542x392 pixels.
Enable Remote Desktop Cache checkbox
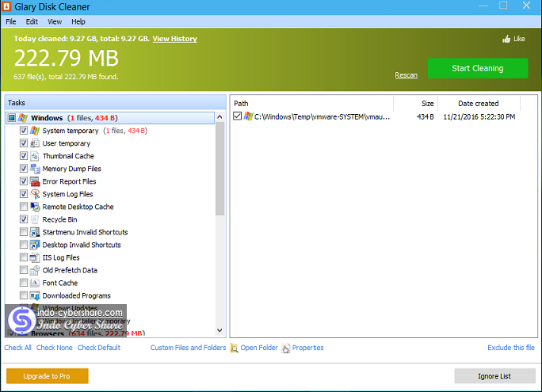24,207
